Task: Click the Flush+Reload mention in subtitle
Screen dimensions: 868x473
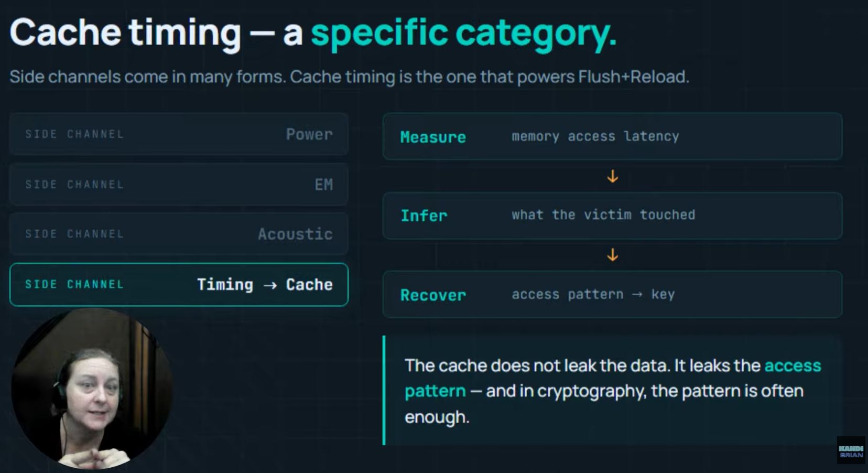Action: coord(633,77)
